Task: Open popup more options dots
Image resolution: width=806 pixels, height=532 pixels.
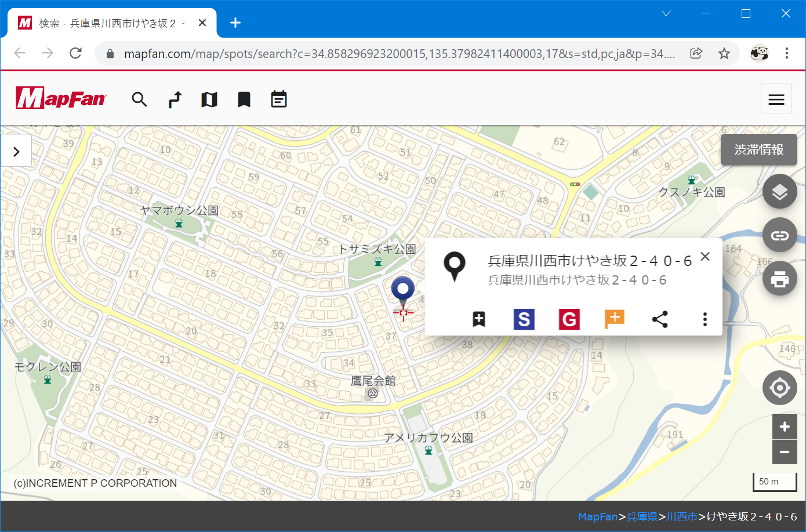Action: coord(705,319)
